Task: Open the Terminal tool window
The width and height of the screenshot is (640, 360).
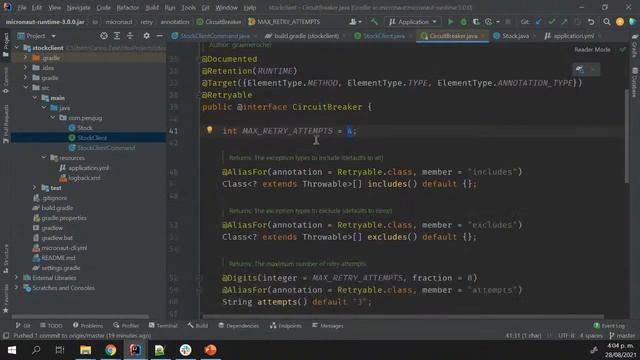Action: click(x=163, y=325)
